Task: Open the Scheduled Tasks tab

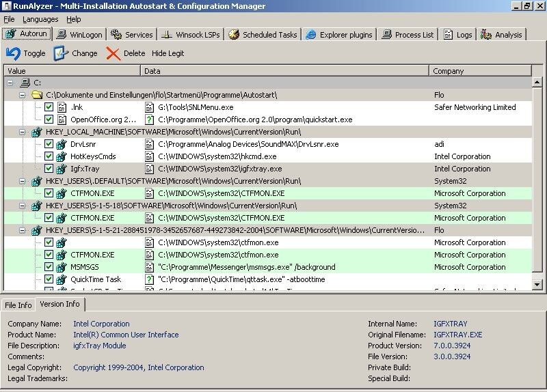Action: point(263,35)
